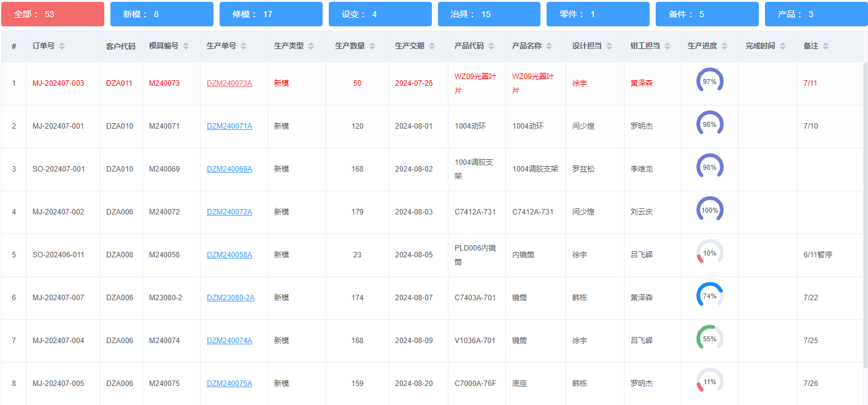This screenshot has height=405, width=868.
Task: Select order number MJ-202407-003
Action: [58, 83]
